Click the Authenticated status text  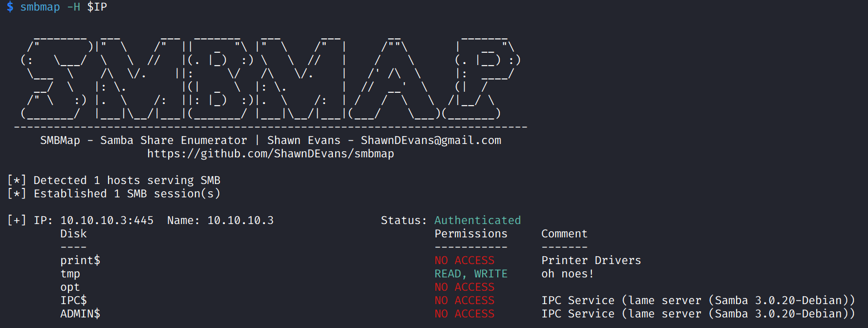478,220
